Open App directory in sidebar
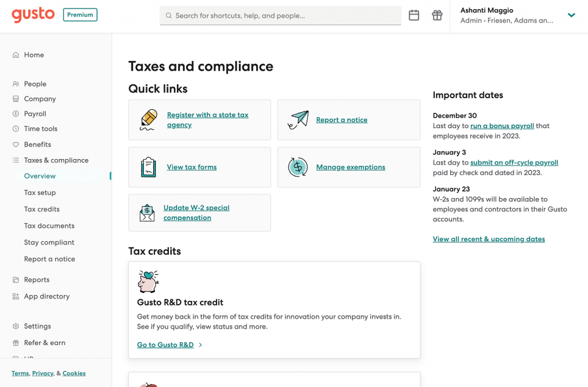Image resolution: width=588 pixels, height=387 pixels. click(x=47, y=297)
